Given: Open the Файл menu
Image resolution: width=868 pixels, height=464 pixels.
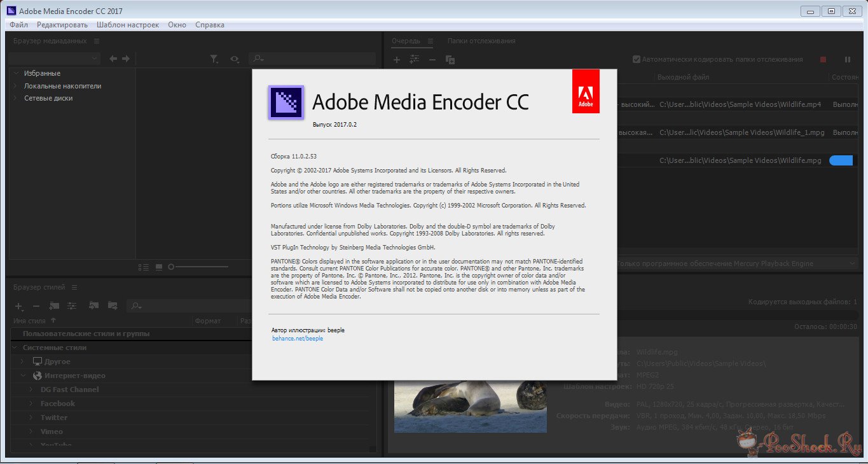Looking at the screenshot, I should point(19,25).
